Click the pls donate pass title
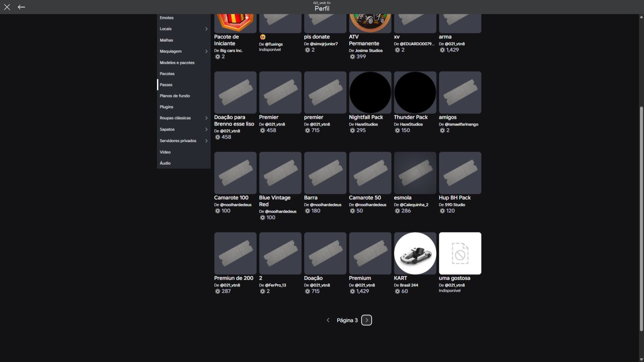The image size is (644, 362). tap(317, 37)
